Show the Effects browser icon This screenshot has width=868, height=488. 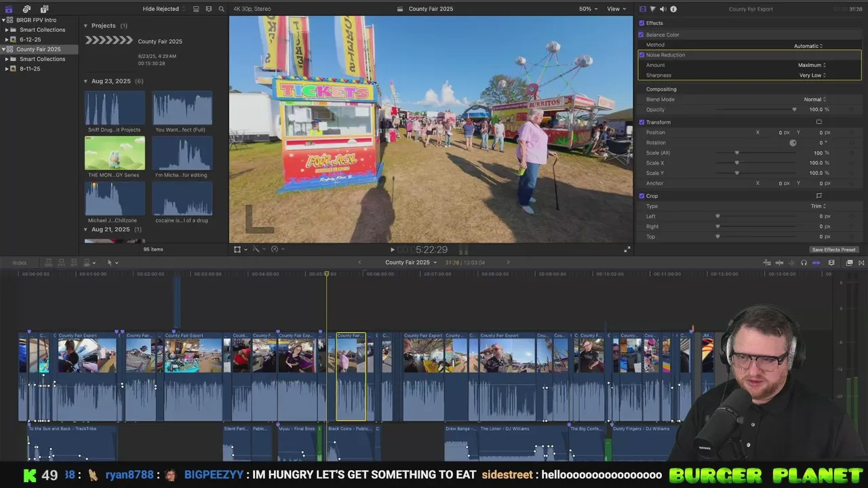click(x=849, y=262)
